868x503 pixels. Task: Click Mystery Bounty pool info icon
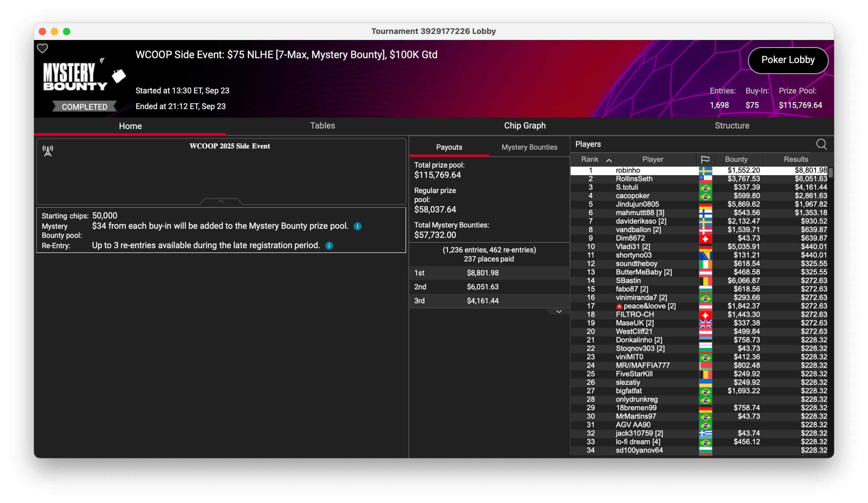pos(357,226)
